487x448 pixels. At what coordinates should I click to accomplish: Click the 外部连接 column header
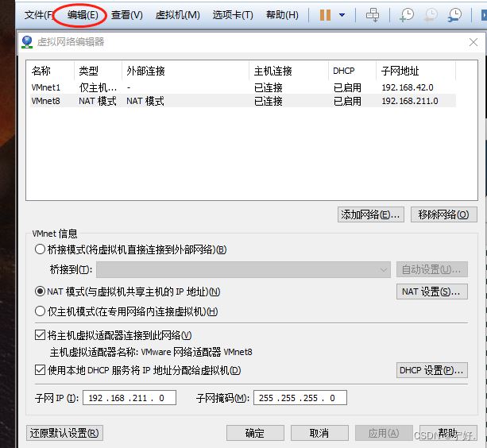186,71
